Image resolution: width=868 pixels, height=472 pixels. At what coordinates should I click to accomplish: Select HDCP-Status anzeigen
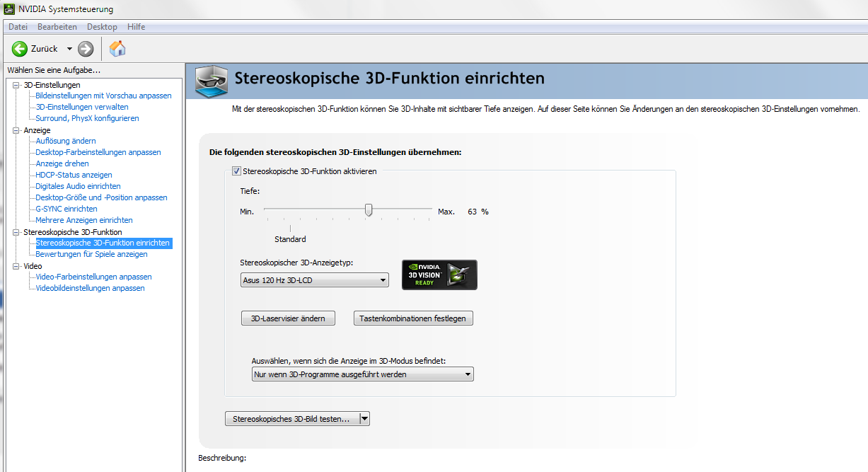point(74,175)
